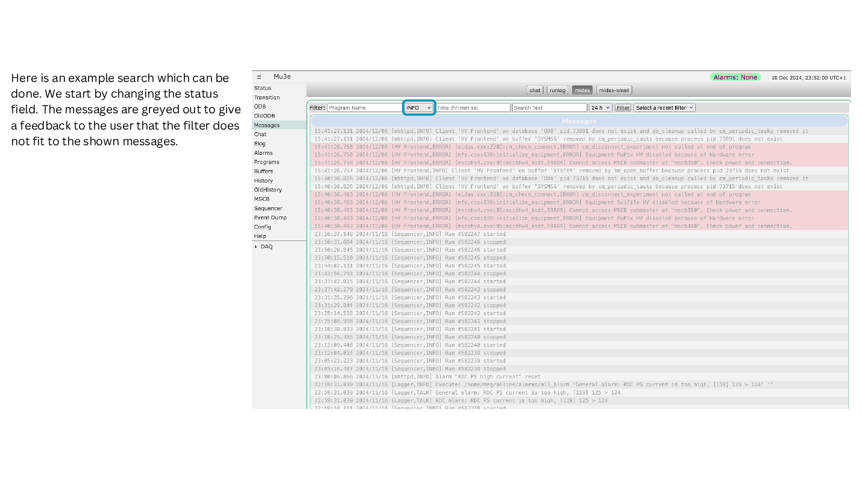
Task: Click the Search Text filter field
Action: [550, 108]
